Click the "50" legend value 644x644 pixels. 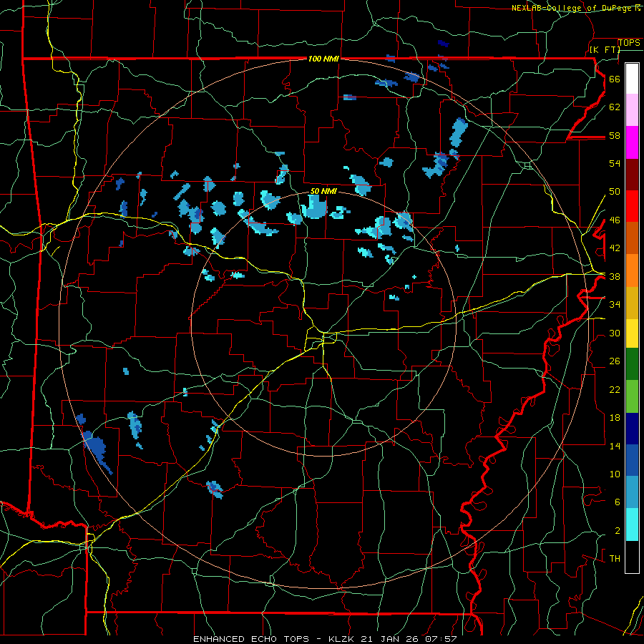point(615,191)
